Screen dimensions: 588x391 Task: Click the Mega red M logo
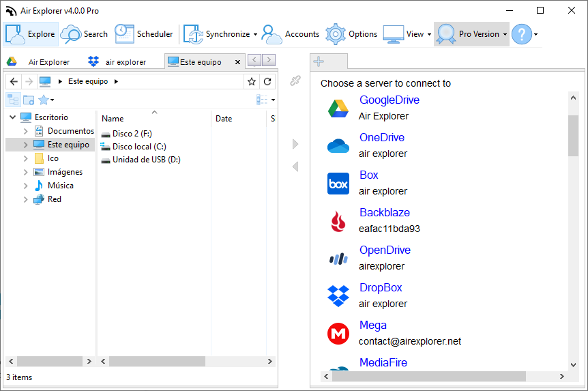[338, 334]
